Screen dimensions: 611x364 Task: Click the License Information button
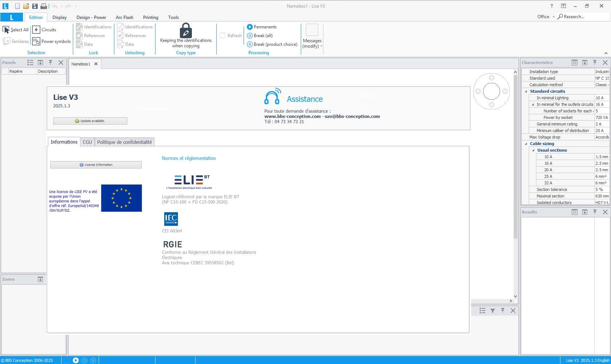tap(96, 165)
